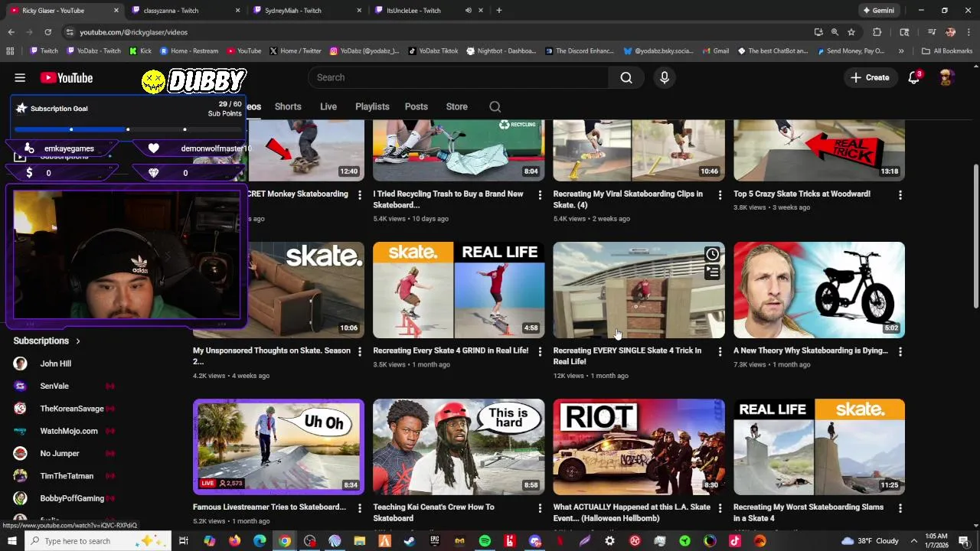
Task: Switch to the Live channel tab
Action: (328, 106)
